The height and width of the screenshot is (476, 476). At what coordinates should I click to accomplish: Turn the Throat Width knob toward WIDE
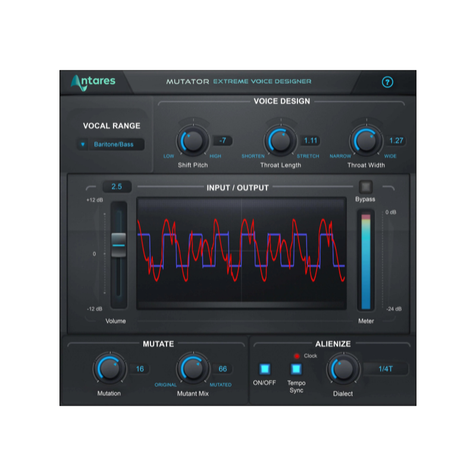[367, 141]
